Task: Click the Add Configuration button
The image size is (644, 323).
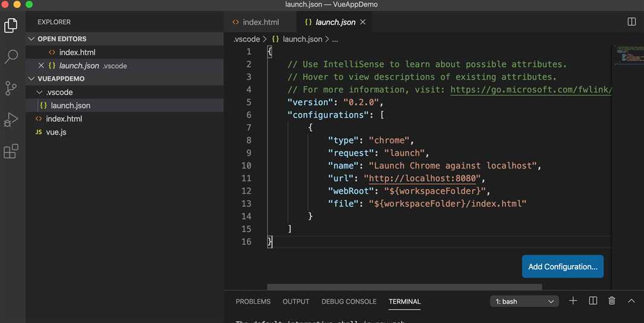Action: (x=562, y=266)
